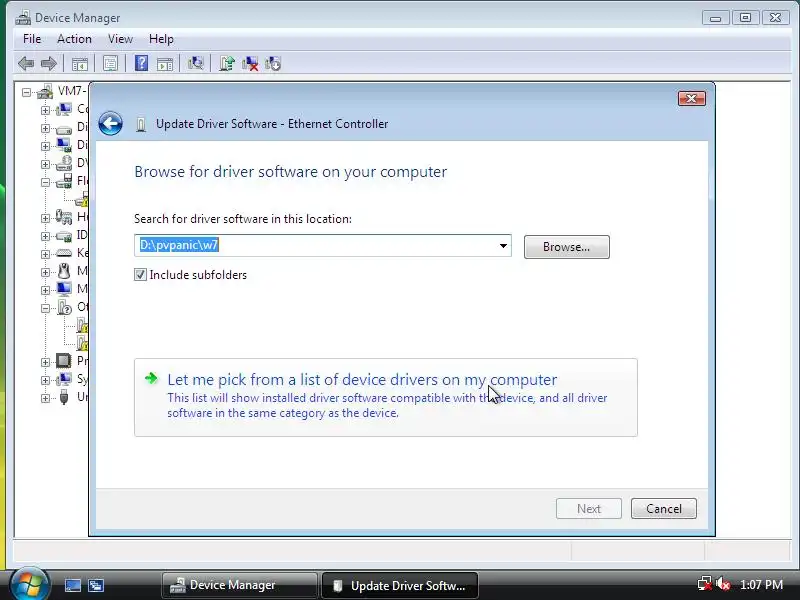Click Switch between windows quick launch icon
This screenshot has height=600, width=800.
(96, 585)
